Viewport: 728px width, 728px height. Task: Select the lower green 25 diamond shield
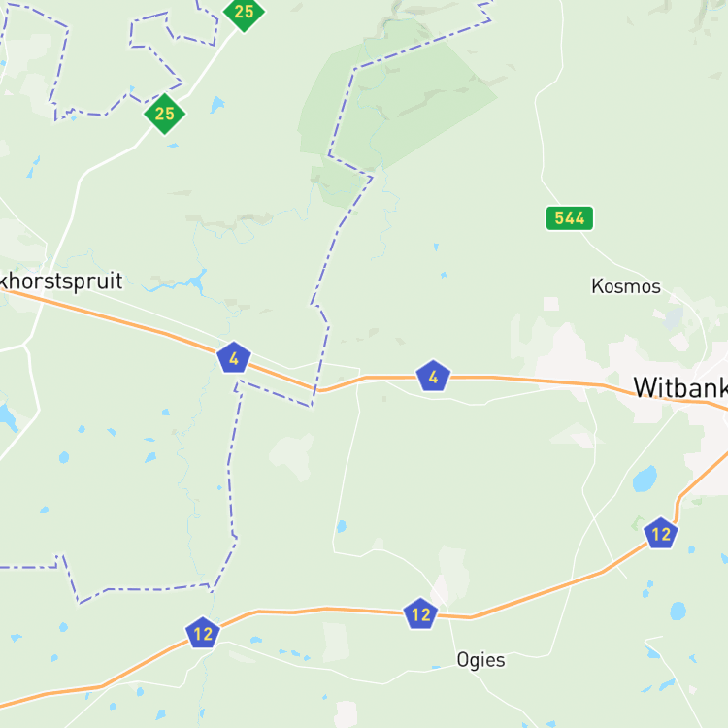click(x=164, y=114)
